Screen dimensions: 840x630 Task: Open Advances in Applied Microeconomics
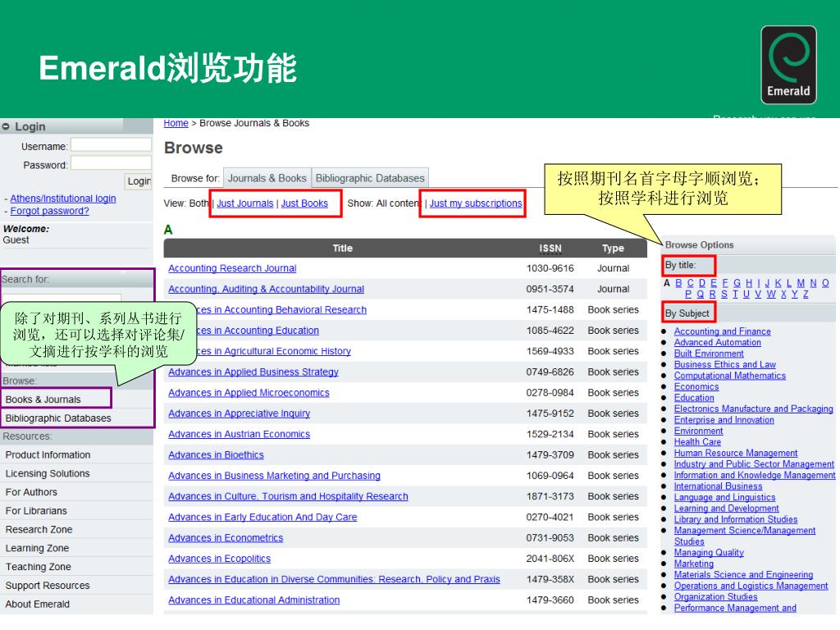click(x=249, y=393)
